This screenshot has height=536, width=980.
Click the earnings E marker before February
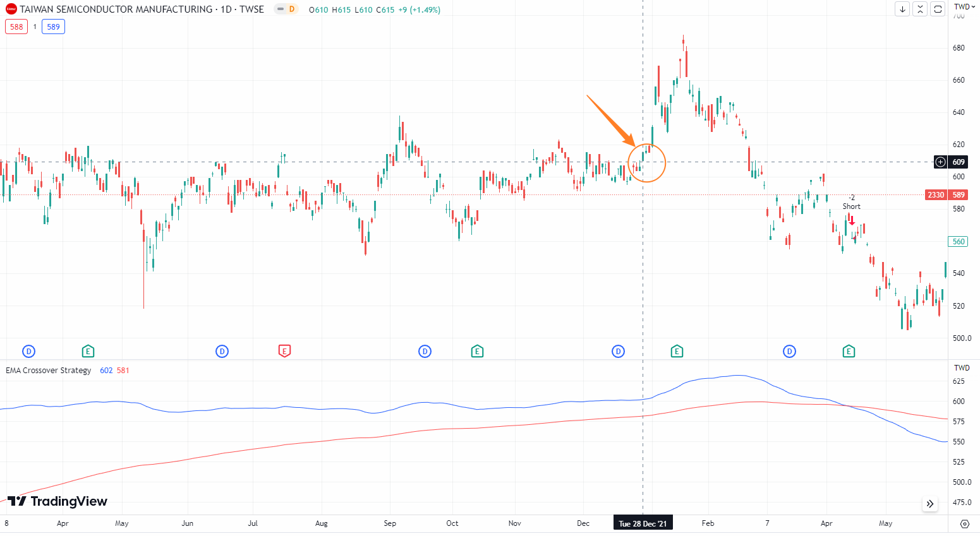(x=677, y=351)
